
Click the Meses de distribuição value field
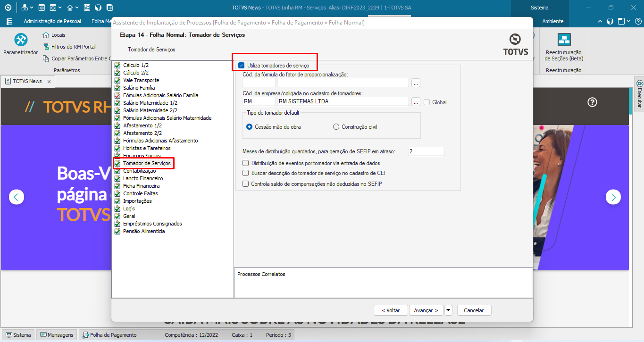point(426,151)
